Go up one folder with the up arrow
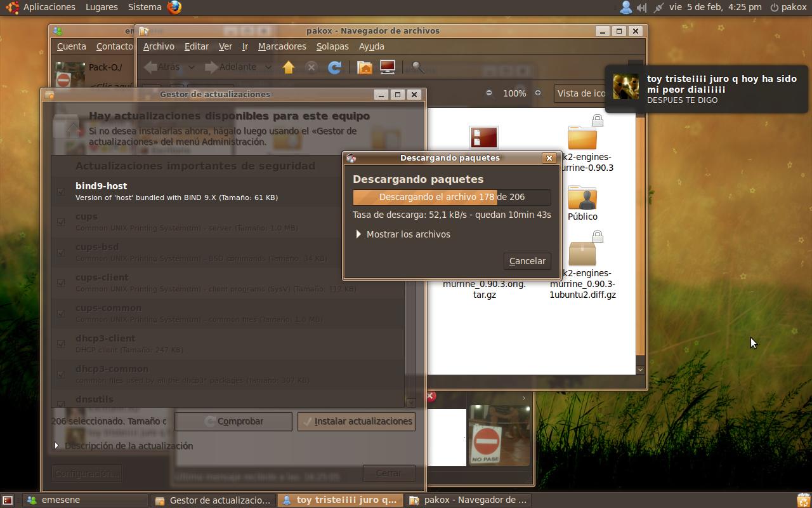The image size is (812, 508). pyautogui.click(x=289, y=67)
